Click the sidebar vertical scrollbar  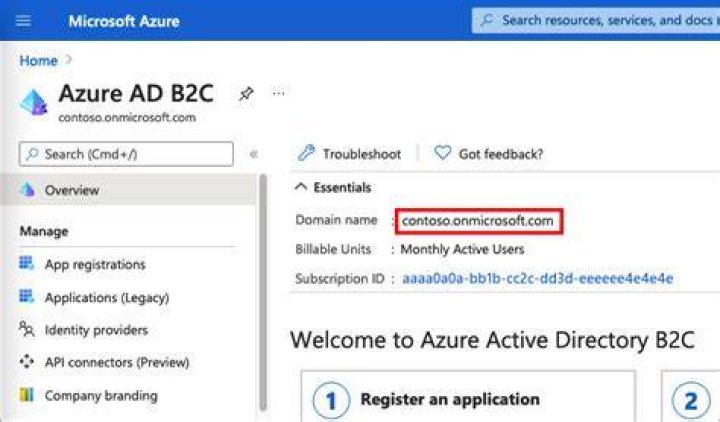(263, 293)
